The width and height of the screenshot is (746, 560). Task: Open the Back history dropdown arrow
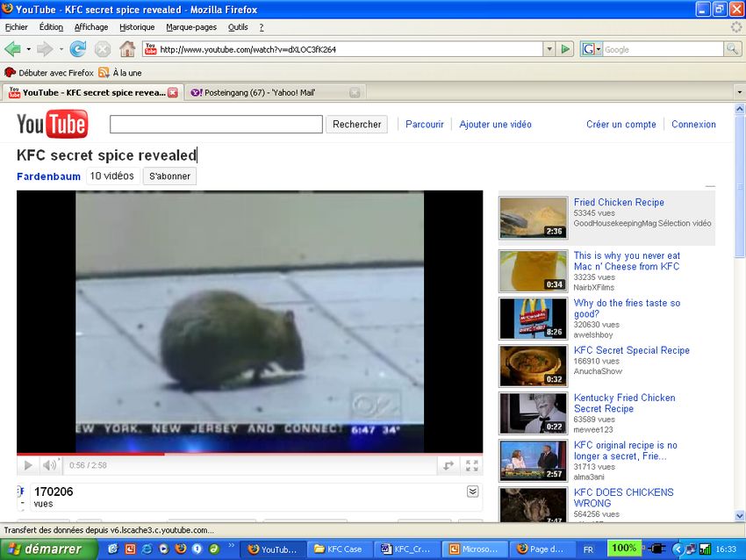coord(29,49)
